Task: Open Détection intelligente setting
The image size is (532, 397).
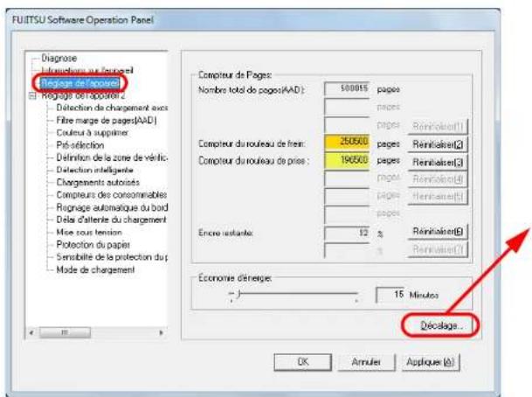Action: point(94,170)
